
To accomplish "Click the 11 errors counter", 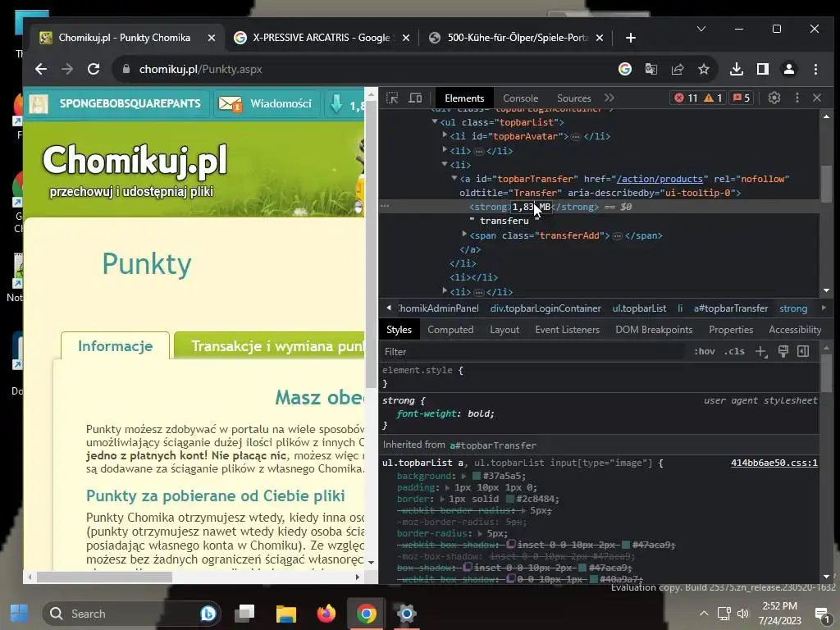I will pyautogui.click(x=686, y=98).
